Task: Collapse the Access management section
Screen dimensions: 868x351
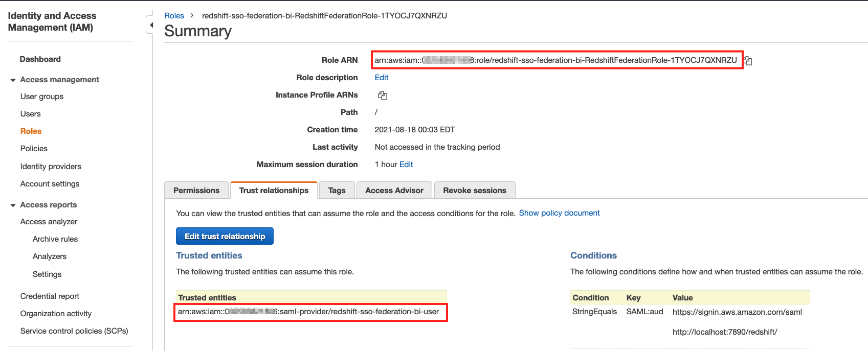Action: [x=13, y=80]
